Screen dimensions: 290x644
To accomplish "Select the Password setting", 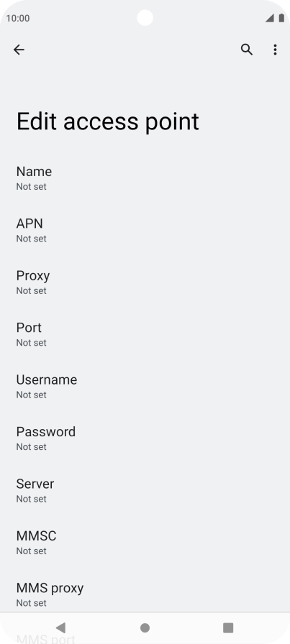I will pos(145,438).
